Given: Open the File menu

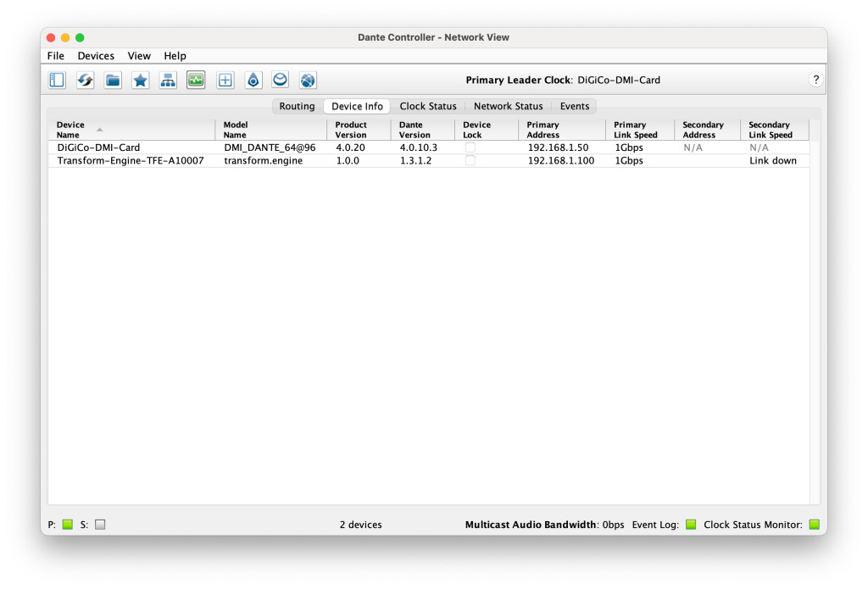Looking at the screenshot, I should [55, 56].
